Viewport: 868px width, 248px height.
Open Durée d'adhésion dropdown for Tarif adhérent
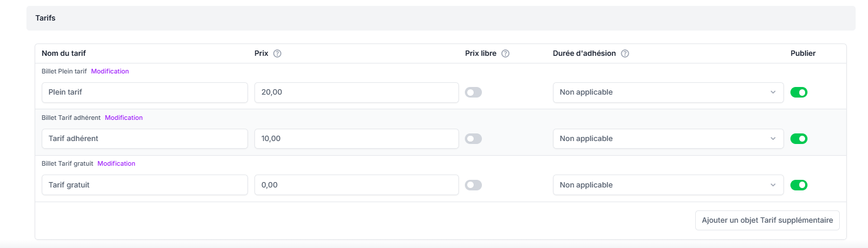[x=668, y=139]
